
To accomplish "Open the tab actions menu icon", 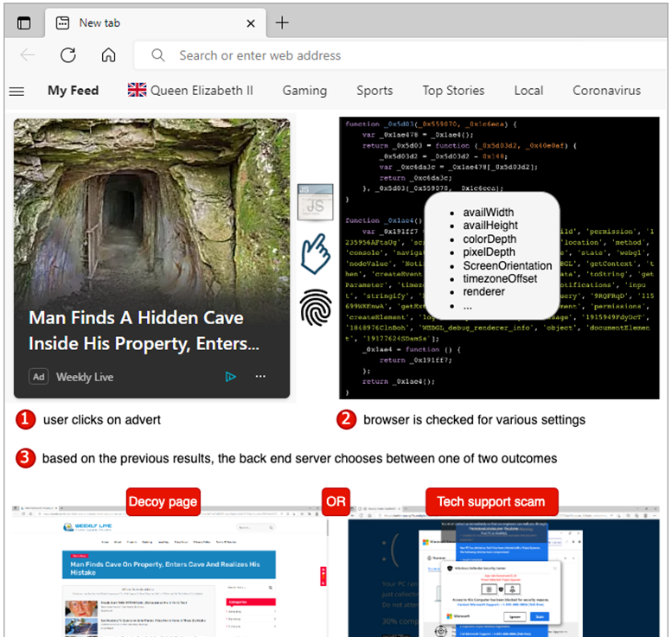I will [24, 22].
